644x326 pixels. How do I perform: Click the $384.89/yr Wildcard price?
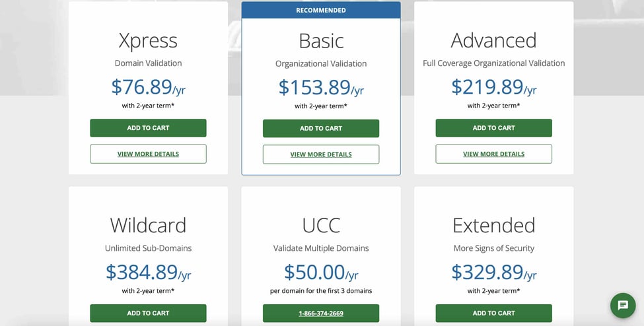(148, 272)
